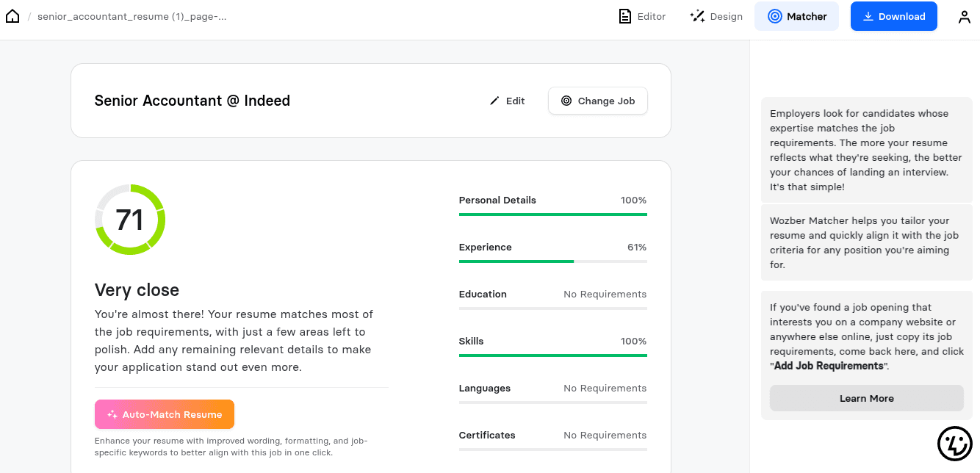
Task: Click the 61% Experience value
Action: click(x=637, y=247)
